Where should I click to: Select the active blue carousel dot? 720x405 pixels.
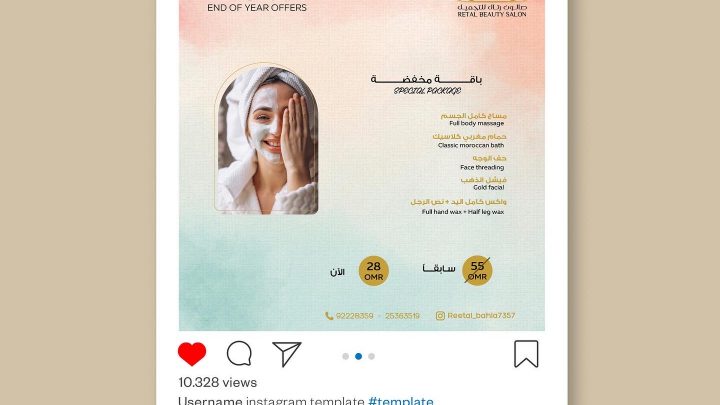pyautogui.click(x=358, y=356)
